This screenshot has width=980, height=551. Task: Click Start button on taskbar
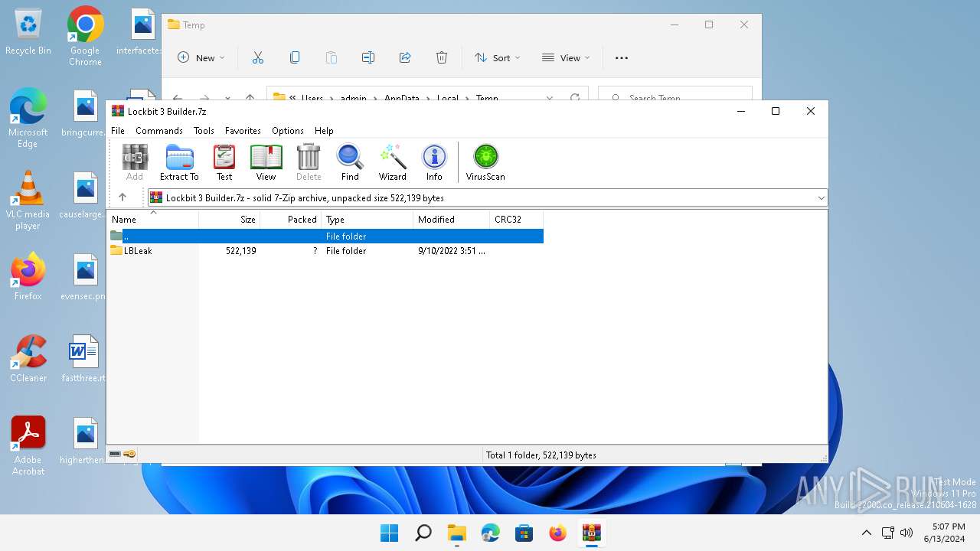390,533
